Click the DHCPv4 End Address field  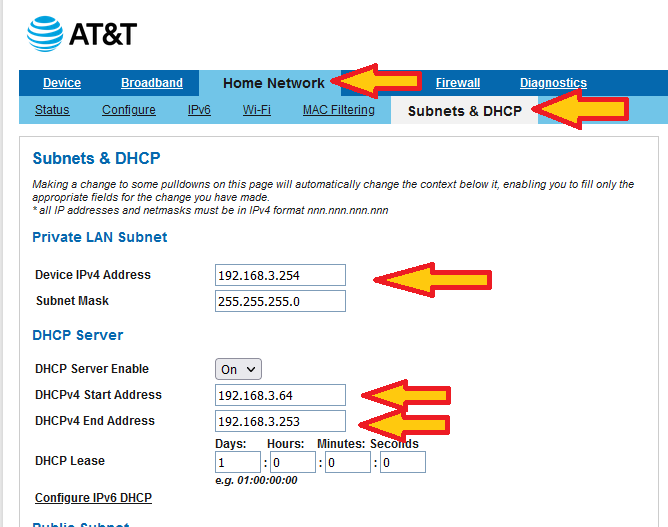(x=280, y=421)
